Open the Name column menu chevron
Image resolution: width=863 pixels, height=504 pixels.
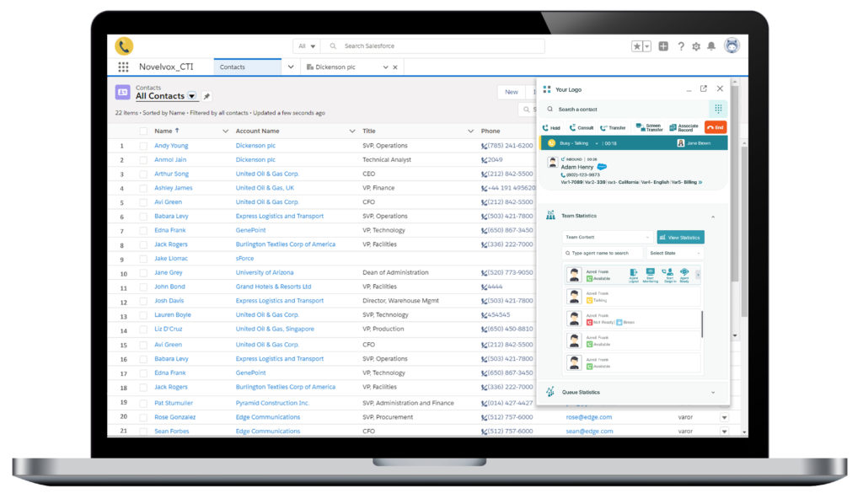point(225,131)
